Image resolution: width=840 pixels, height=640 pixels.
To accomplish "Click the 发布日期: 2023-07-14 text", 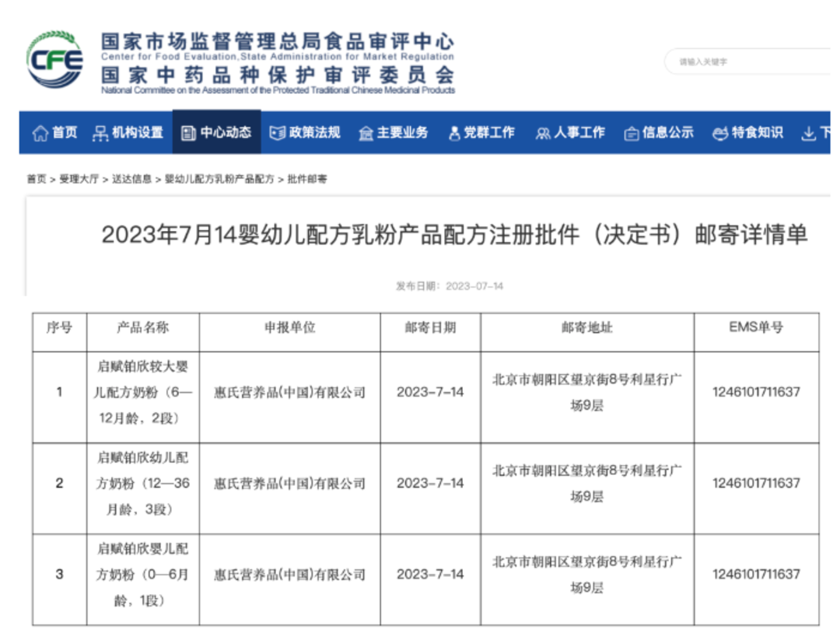I will click(x=450, y=286).
